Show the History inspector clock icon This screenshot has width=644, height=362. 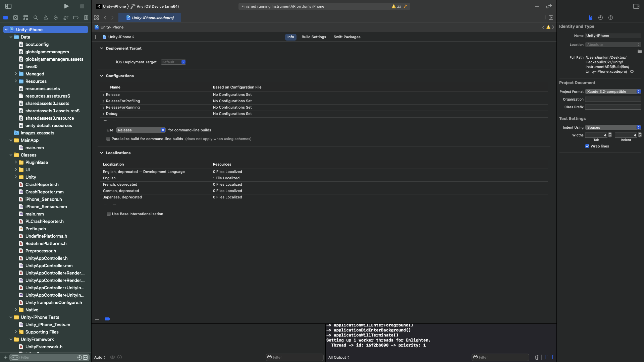coord(600,17)
